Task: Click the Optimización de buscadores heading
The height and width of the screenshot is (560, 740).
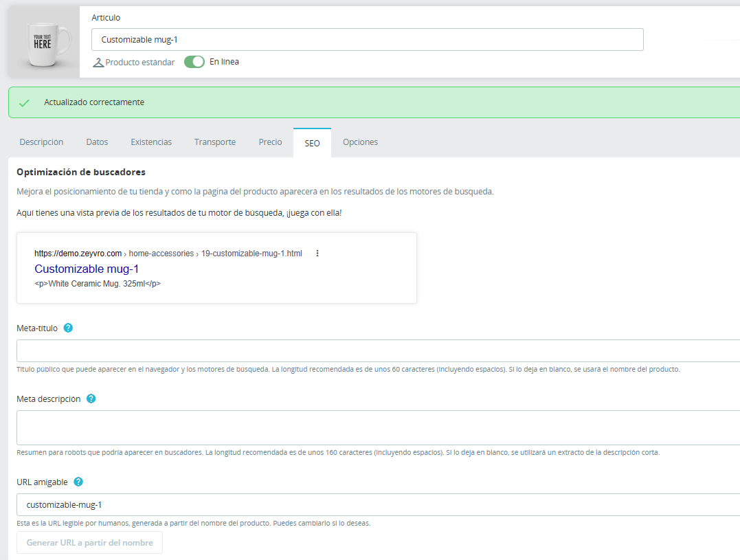Action: (x=81, y=172)
